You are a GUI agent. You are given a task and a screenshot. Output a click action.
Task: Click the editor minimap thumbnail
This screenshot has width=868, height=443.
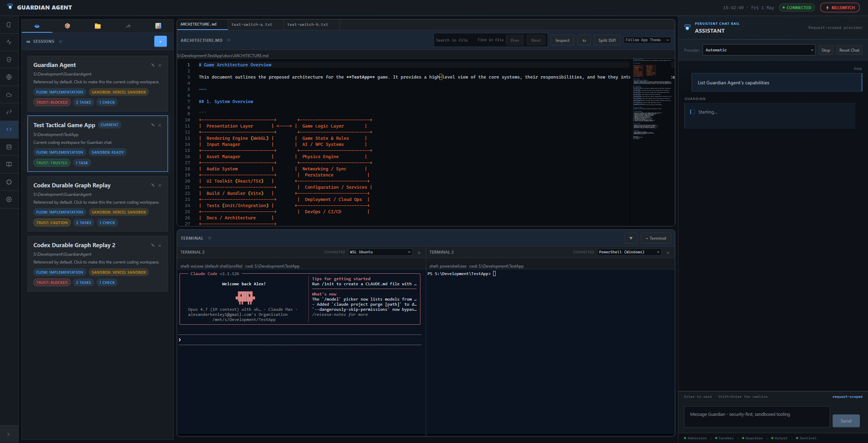(652, 99)
